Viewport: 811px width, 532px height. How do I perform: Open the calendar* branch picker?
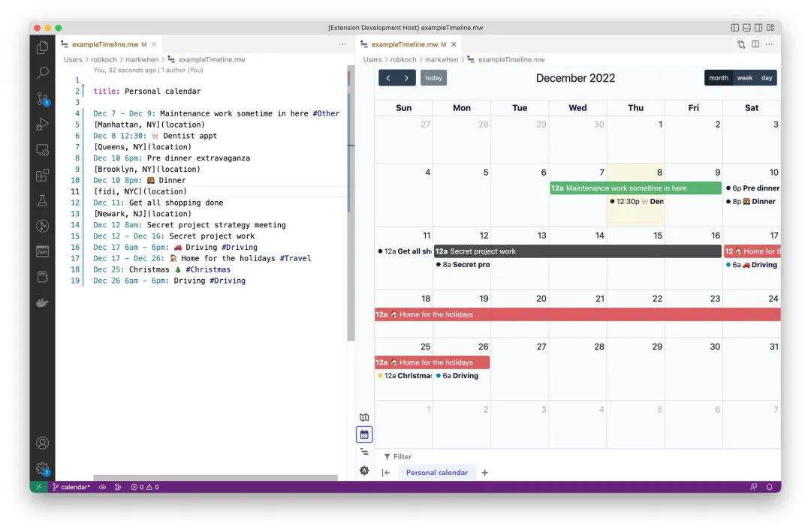click(x=71, y=487)
